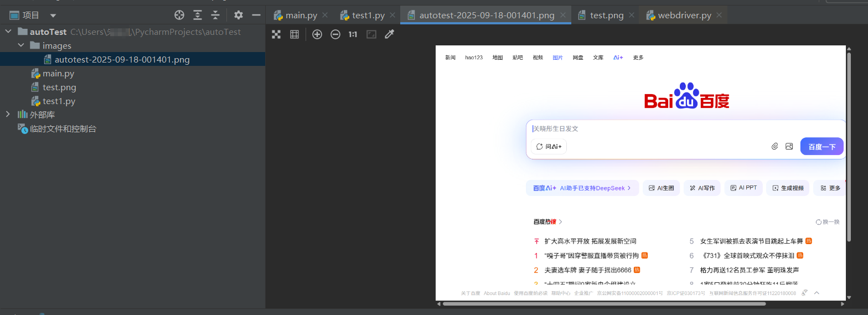Click AI助手已支持DeepSeek banner
868x315 pixels.
pos(582,188)
